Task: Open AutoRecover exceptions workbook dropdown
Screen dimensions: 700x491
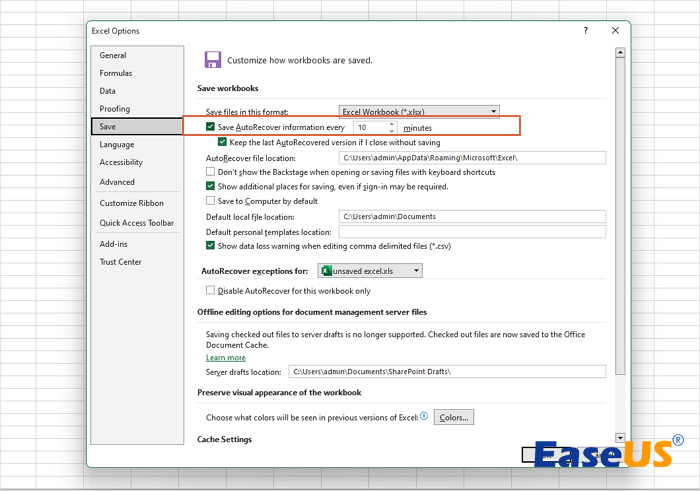Action: (370, 270)
